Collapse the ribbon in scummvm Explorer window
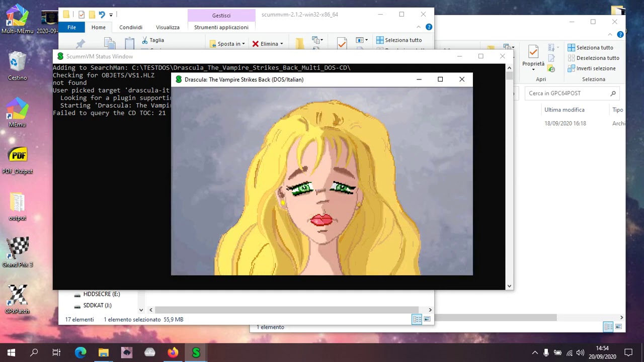 [x=419, y=27]
